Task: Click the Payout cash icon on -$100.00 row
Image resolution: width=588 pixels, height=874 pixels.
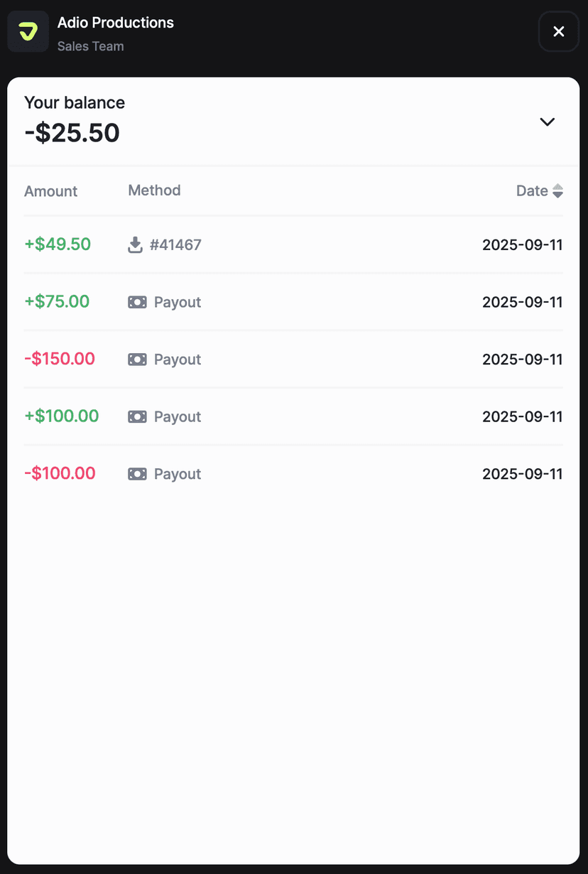Action: (137, 473)
